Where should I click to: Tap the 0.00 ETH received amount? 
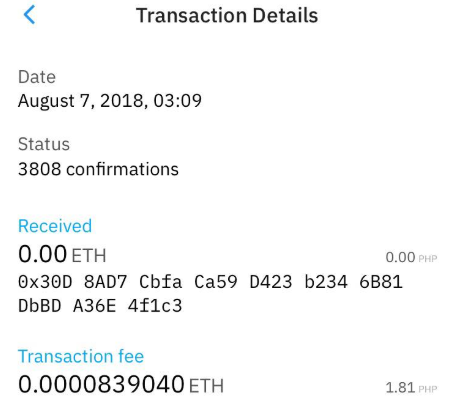62,254
